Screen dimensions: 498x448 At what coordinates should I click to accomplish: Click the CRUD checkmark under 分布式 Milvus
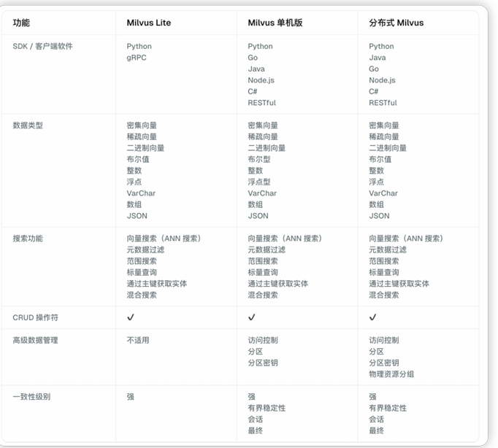372,317
